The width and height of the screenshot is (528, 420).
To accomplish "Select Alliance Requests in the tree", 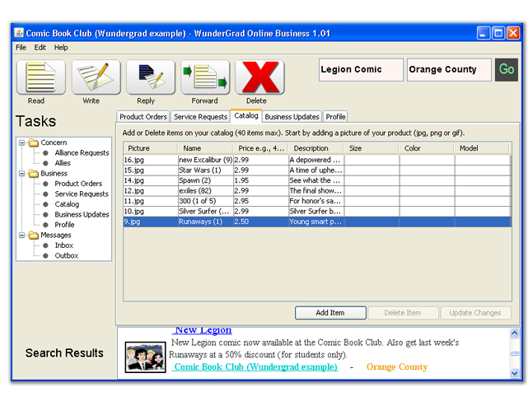I will 82,153.
